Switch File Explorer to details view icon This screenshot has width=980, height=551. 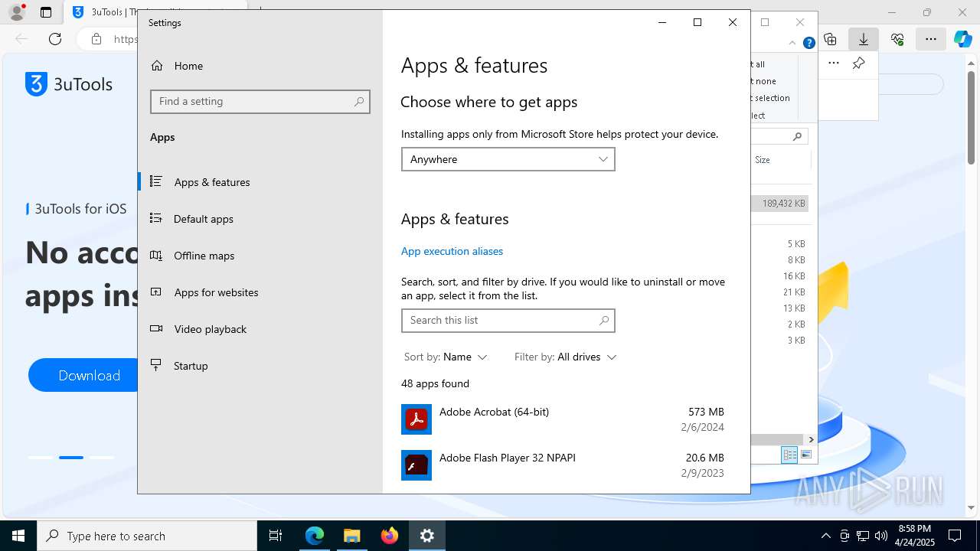789,455
